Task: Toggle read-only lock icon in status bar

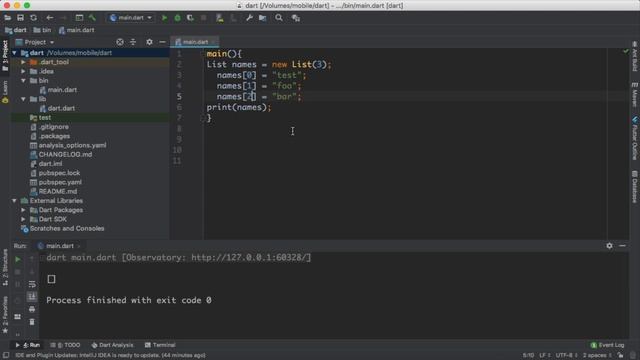Action: (620, 356)
